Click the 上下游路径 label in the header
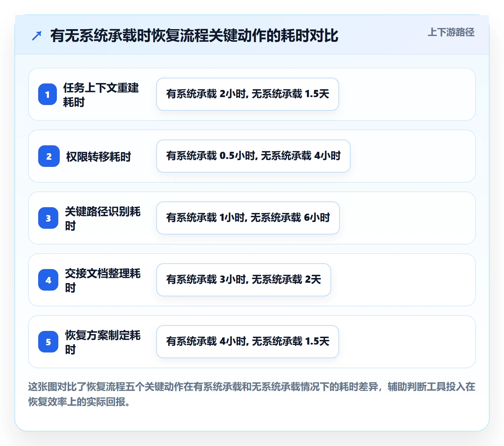504x446 pixels. tap(451, 32)
